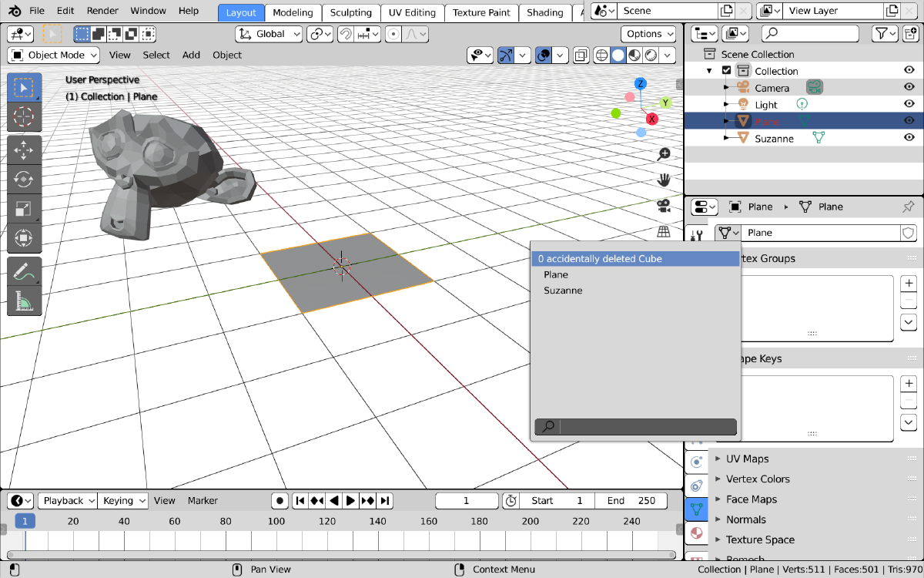Open Object Constraints properties tab icon
Viewport: 924px width, 578px height.
click(697, 486)
